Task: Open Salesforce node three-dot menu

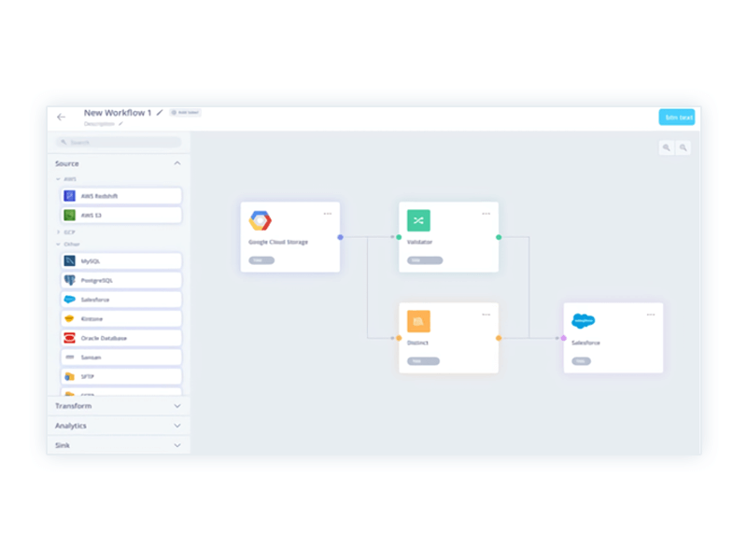Action: 651,315
